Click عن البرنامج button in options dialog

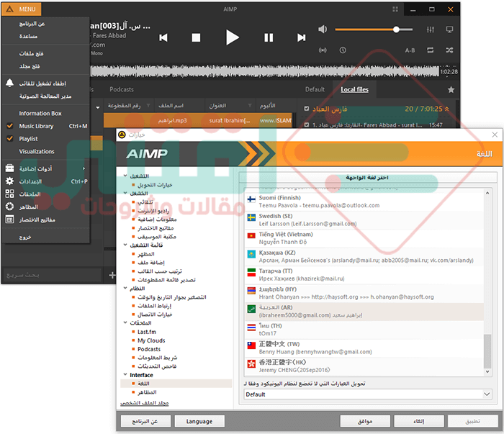[145, 421]
